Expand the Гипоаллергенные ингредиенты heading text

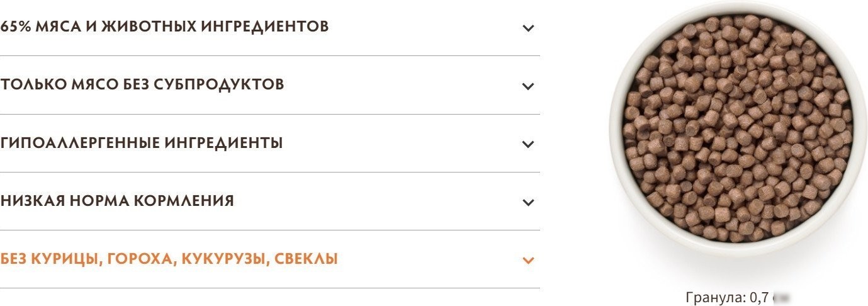pos(142,143)
